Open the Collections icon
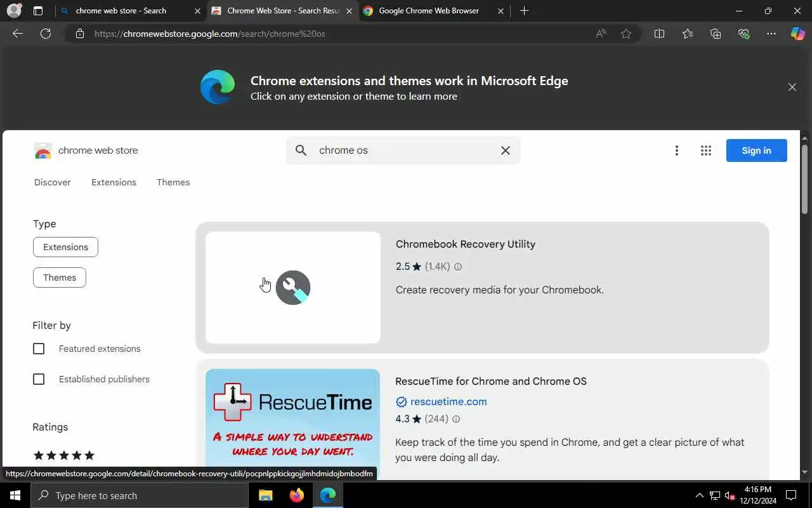This screenshot has width=812, height=508. coord(716,34)
